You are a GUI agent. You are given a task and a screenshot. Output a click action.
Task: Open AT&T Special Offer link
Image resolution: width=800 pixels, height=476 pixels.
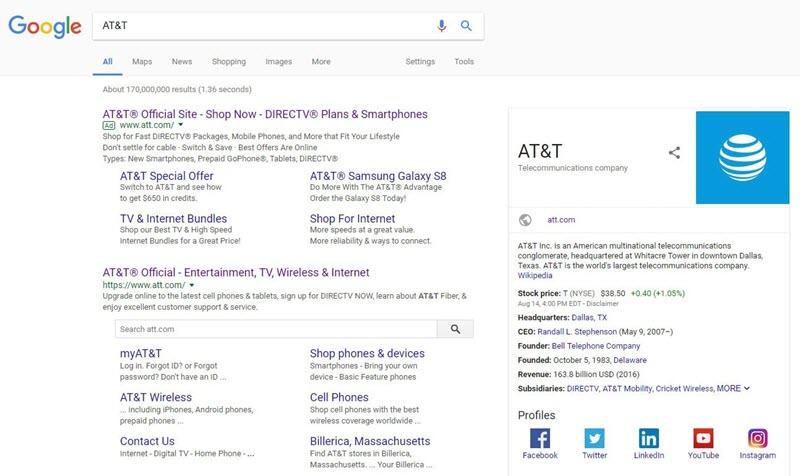pyautogui.click(x=166, y=176)
